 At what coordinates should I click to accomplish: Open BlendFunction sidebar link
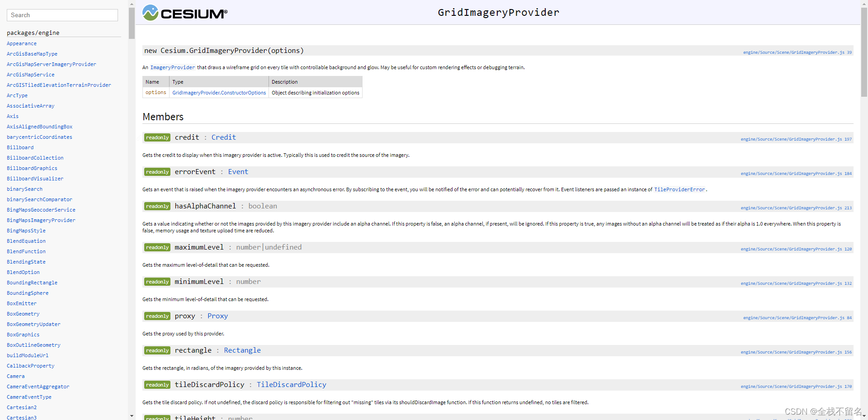tap(26, 251)
